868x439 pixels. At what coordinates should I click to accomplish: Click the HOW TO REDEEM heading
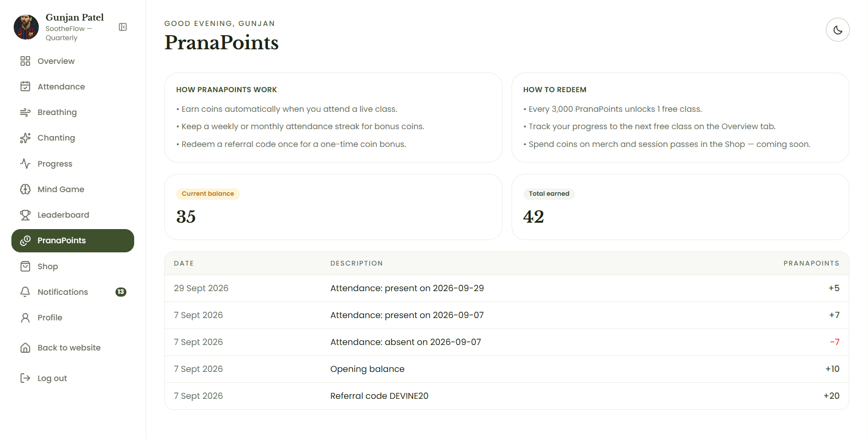[554, 90]
